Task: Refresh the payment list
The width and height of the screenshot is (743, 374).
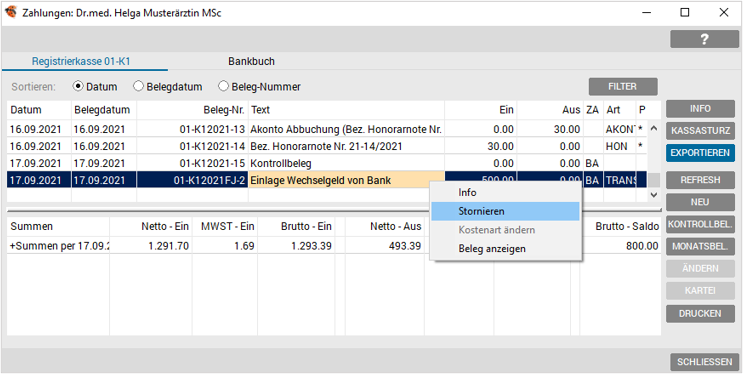Action: coord(700,180)
